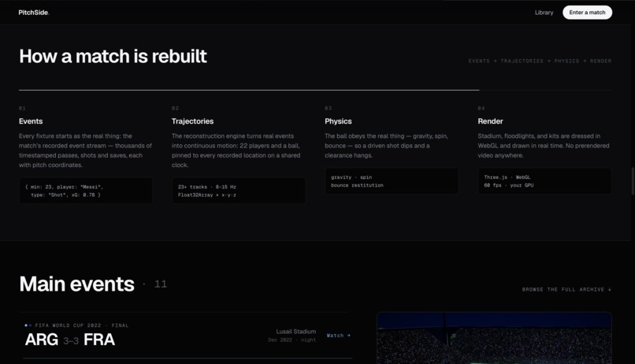Click the Events step heading
The height and width of the screenshot is (364, 635).
(31, 121)
